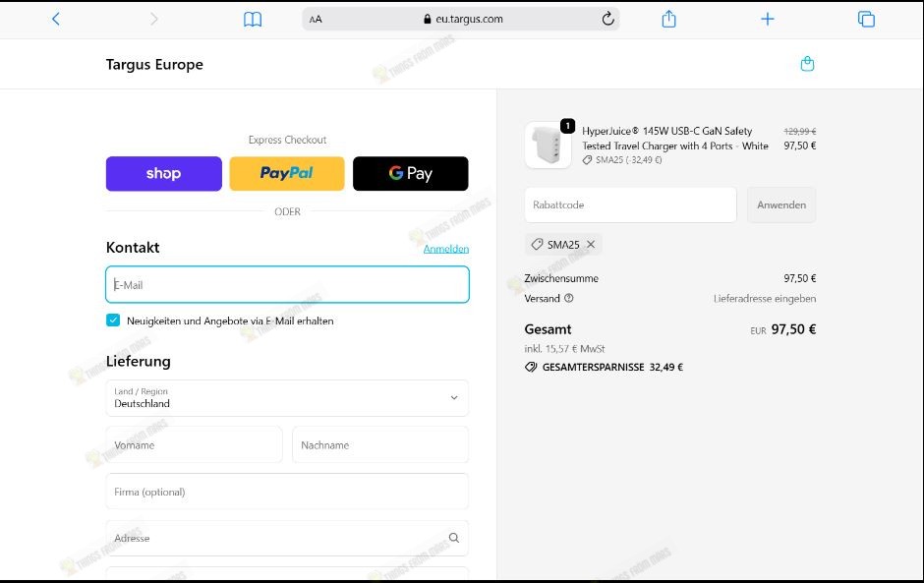Tap the HyperJuice charger product thumbnail
Viewport: 924px width, 583px height.
tap(548, 146)
